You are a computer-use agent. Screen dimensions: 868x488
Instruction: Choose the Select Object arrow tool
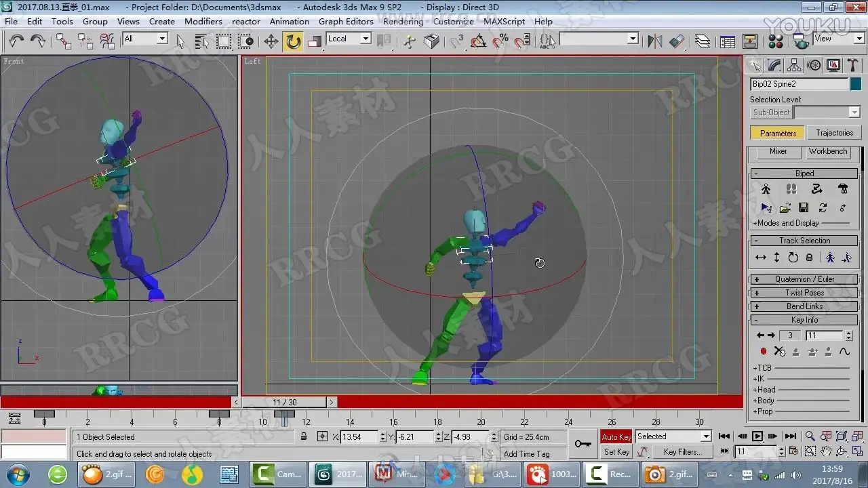click(180, 41)
